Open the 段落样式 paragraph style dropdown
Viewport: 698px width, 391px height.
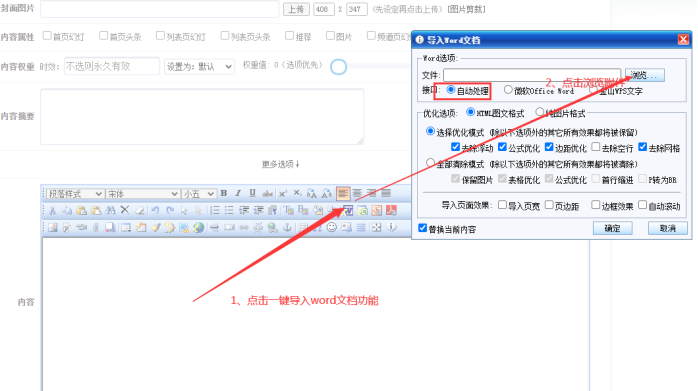[x=74, y=194]
